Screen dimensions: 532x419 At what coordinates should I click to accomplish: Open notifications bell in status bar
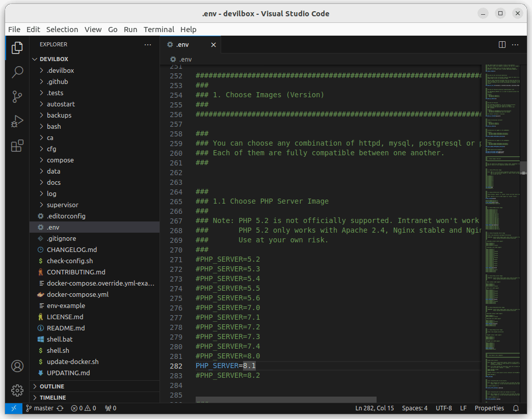click(x=516, y=408)
